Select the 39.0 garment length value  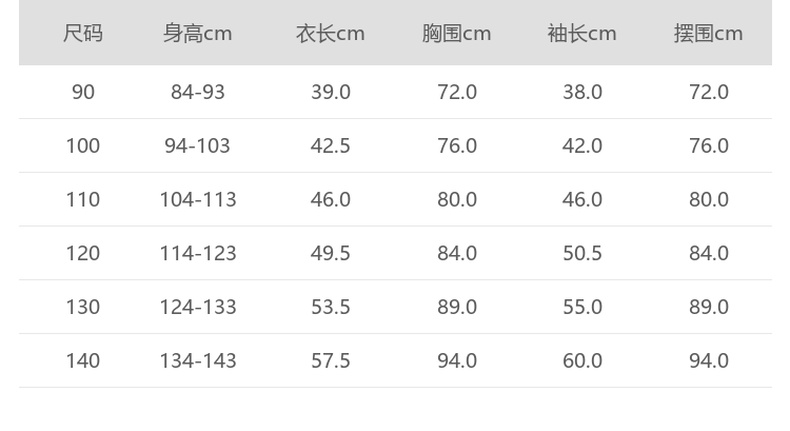pos(330,92)
